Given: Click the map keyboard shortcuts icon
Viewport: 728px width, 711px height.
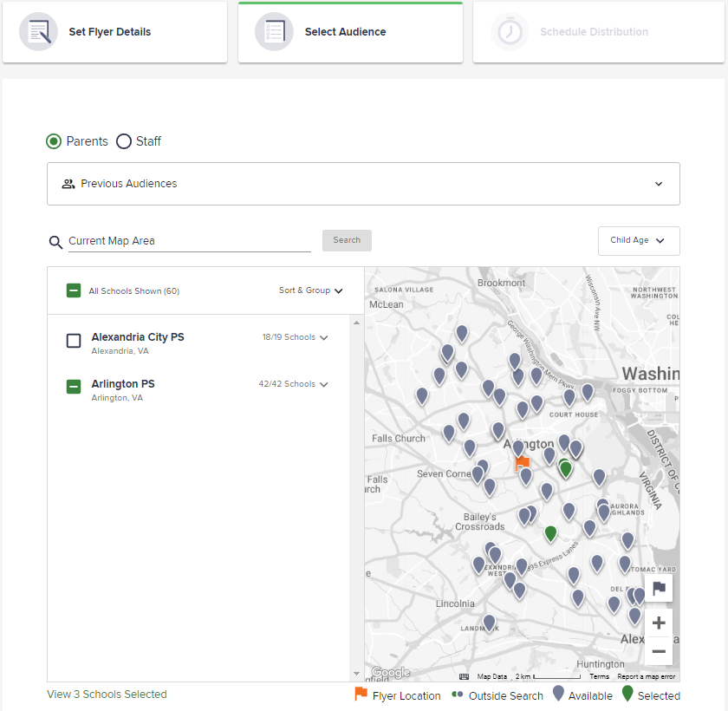Looking at the screenshot, I should click(x=464, y=676).
